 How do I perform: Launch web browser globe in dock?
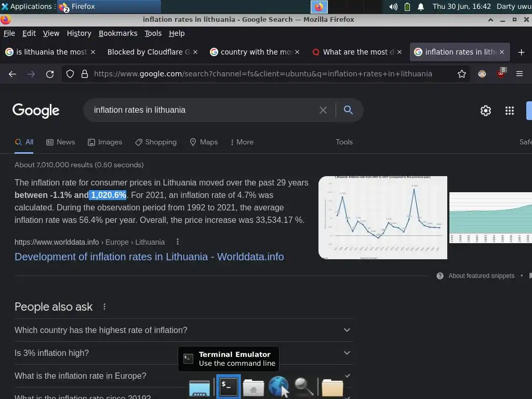click(x=278, y=386)
